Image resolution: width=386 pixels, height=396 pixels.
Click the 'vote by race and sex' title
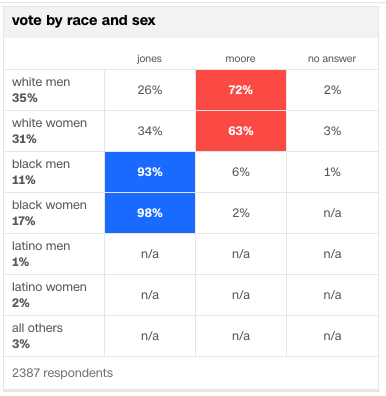tap(83, 21)
